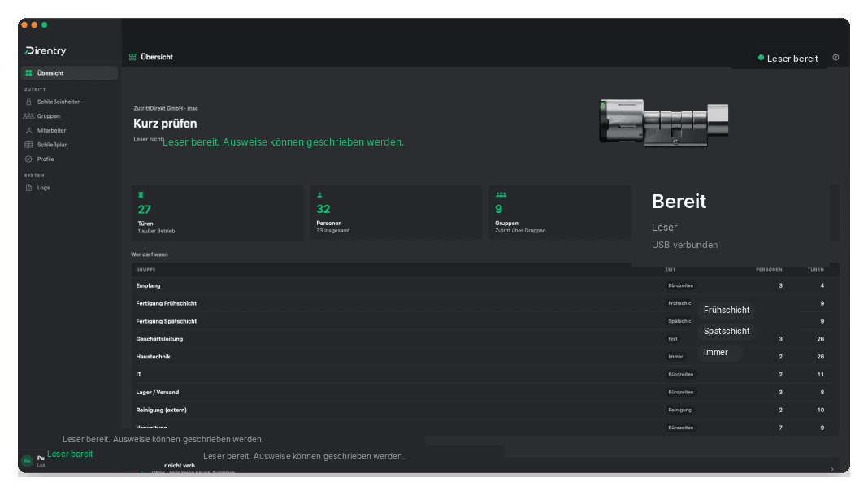The image size is (868, 491).
Task: Sort by the PERSONEN column header
Action: pyautogui.click(x=769, y=270)
